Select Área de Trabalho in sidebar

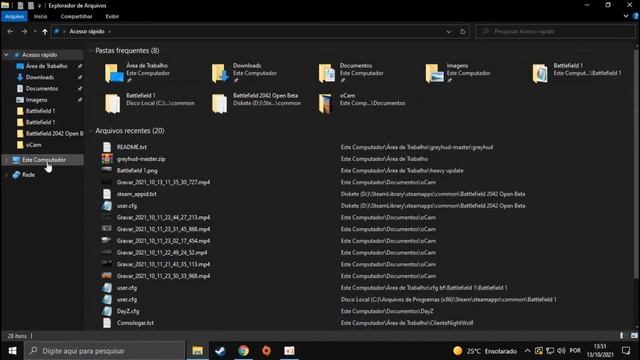tap(47, 66)
